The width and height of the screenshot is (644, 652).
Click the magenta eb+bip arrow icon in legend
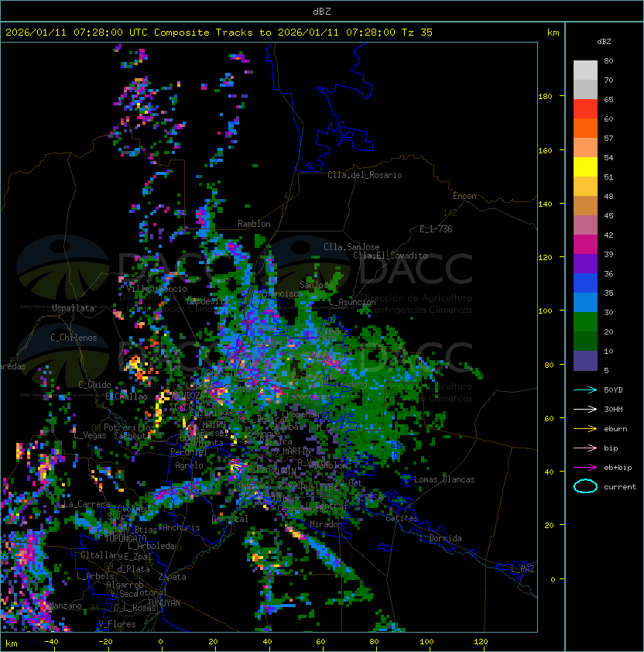click(x=585, y=468)
